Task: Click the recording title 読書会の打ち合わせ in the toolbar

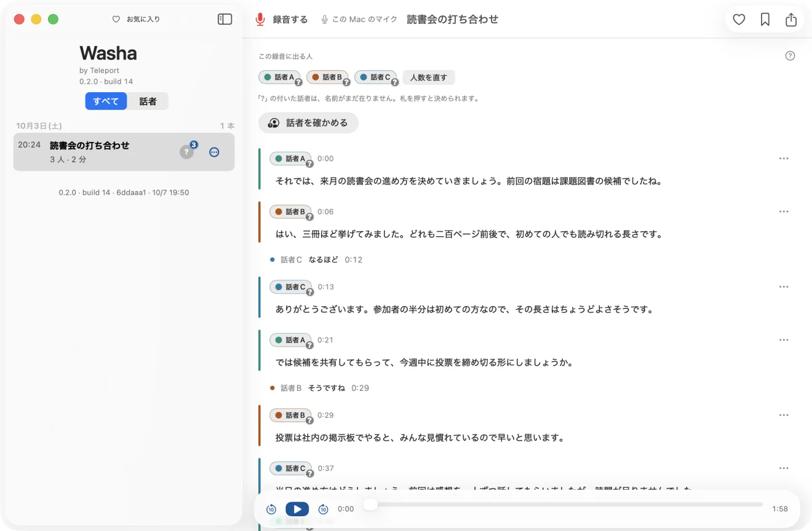Action: point(453,20)
